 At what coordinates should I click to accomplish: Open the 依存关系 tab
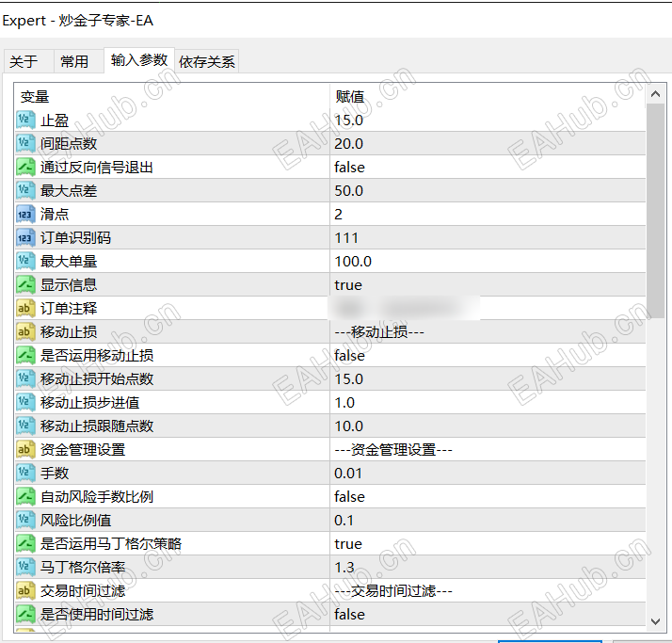tap(207, 61)
